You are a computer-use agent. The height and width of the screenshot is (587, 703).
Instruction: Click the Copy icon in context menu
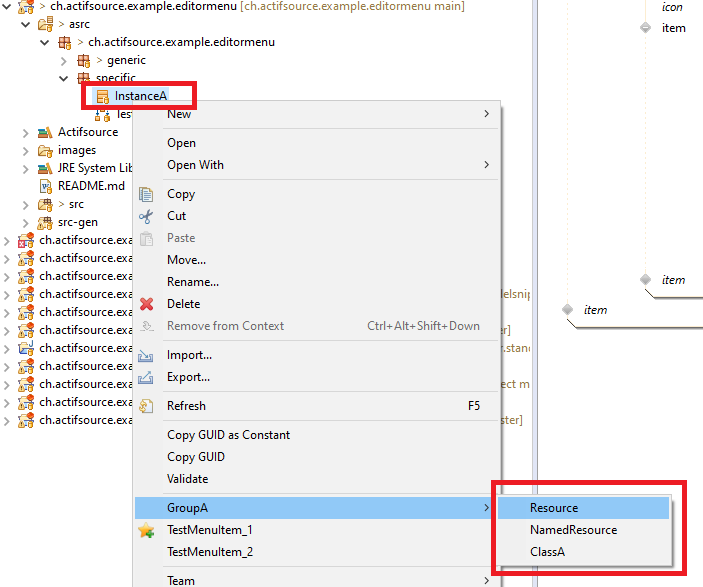[x=147, y=194]
